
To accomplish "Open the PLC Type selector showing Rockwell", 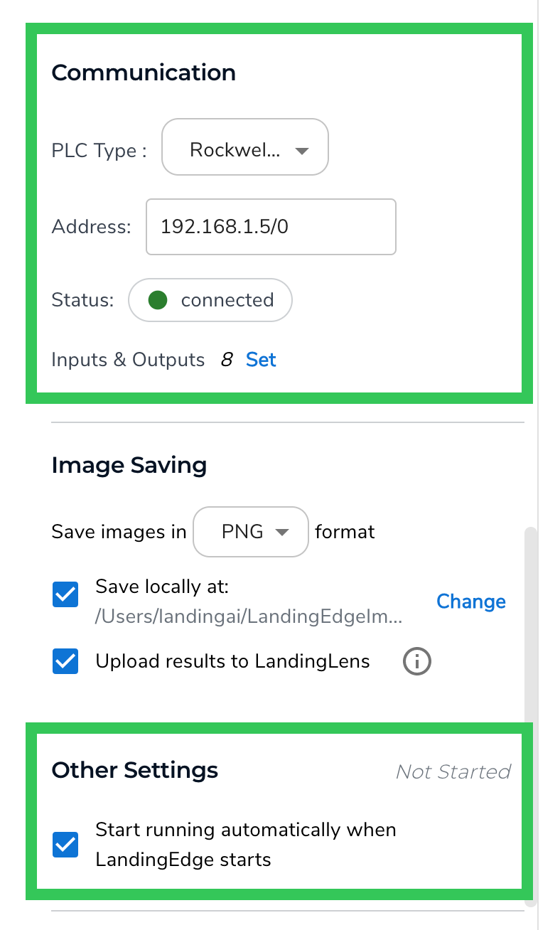I will coord(244,147).
